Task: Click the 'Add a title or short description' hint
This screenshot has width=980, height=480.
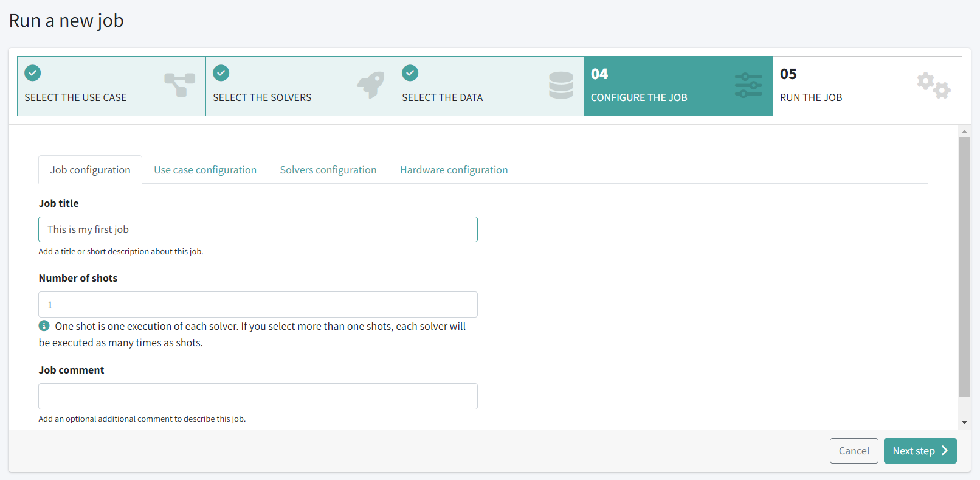Action: (121, 251)
